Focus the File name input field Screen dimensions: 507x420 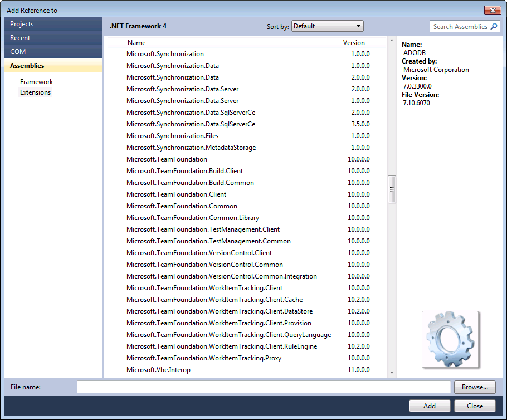click(264, 387)
